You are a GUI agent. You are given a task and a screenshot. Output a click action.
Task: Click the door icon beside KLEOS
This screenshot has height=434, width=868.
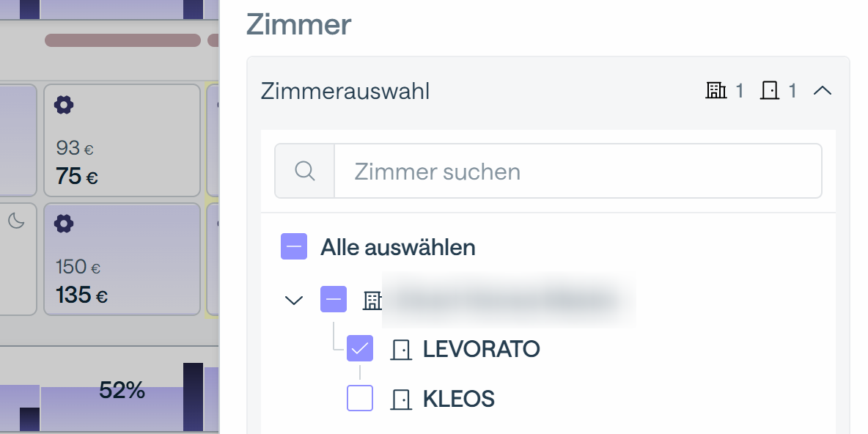400,400
